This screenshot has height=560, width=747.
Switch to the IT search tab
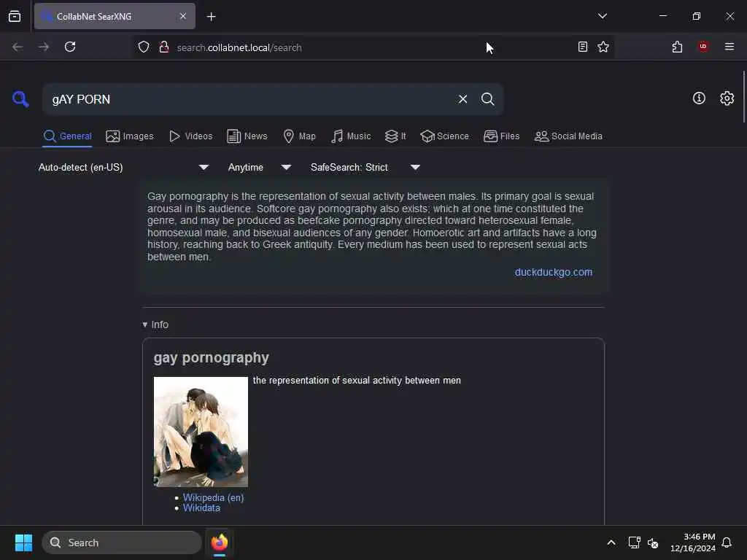(395, 136)
